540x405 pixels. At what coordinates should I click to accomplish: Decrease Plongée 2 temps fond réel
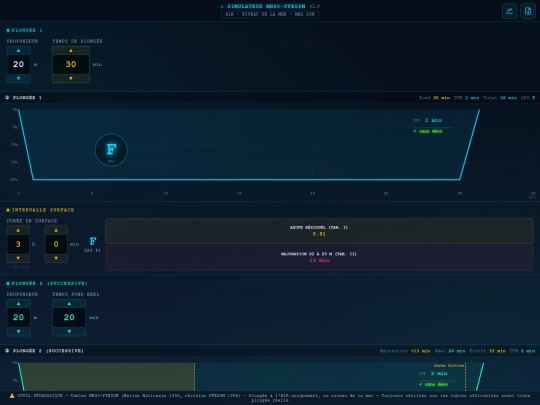click(69, 332)
